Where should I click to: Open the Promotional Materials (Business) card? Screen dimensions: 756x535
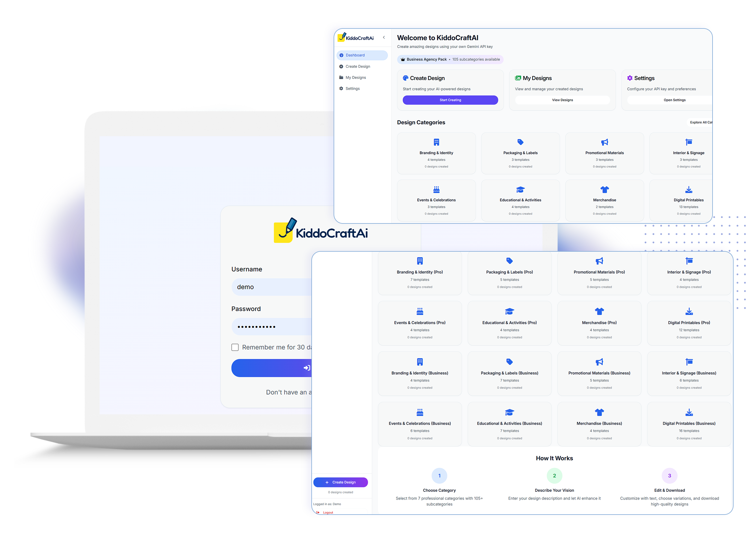pyautogui.click(x=599, y=373)
